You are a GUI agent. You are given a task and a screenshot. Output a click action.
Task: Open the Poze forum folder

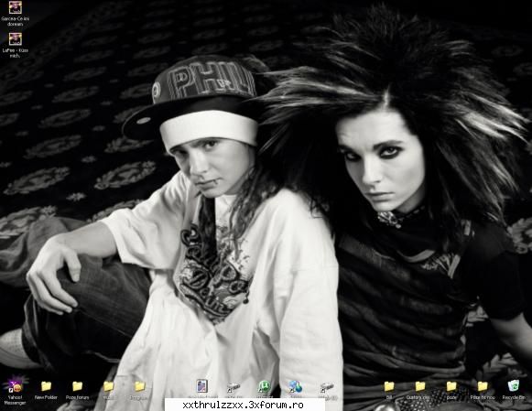77,386
